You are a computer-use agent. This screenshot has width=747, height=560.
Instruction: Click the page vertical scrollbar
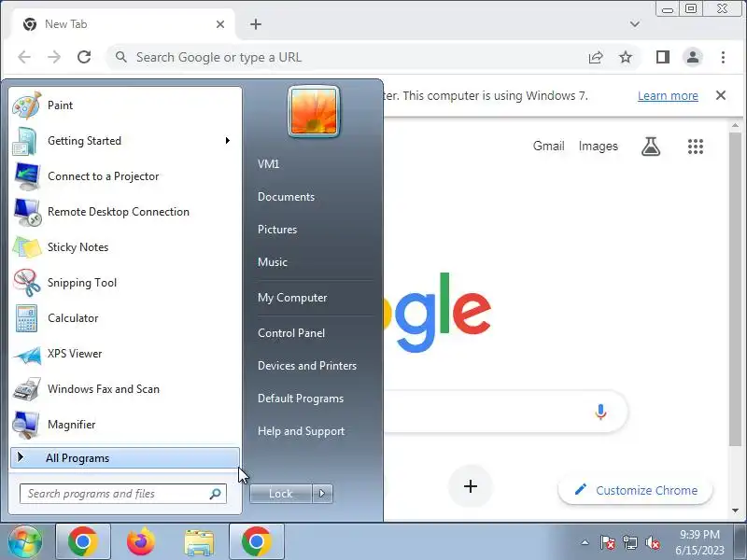(x=735, y=289)
